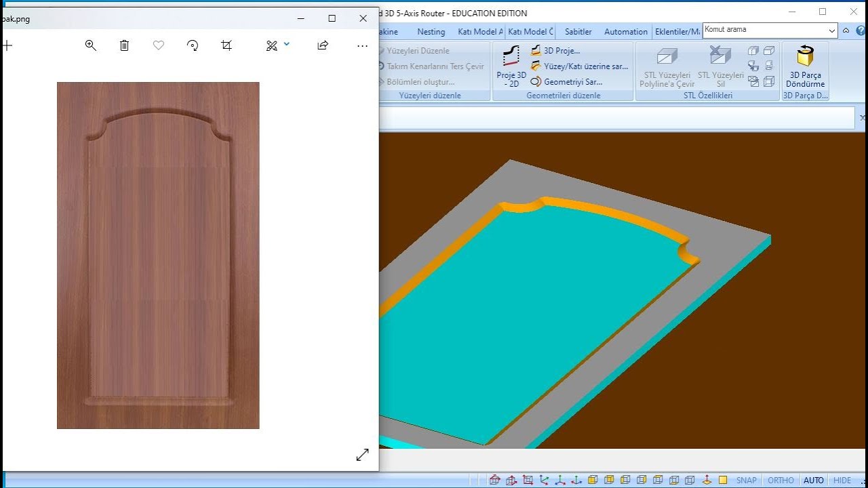Click the cabinet door image preview
The image size is (868, 488).
(x=158, y=256)
